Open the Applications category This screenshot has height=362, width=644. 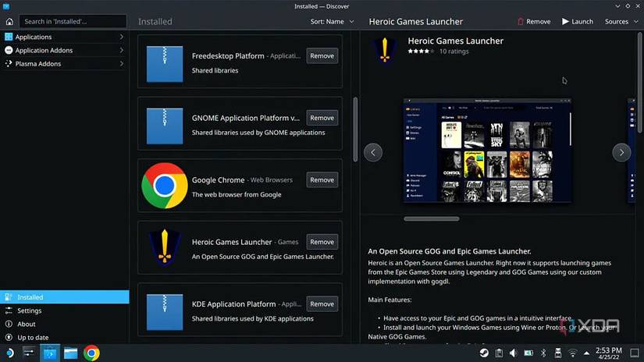[x=64, y=37]
